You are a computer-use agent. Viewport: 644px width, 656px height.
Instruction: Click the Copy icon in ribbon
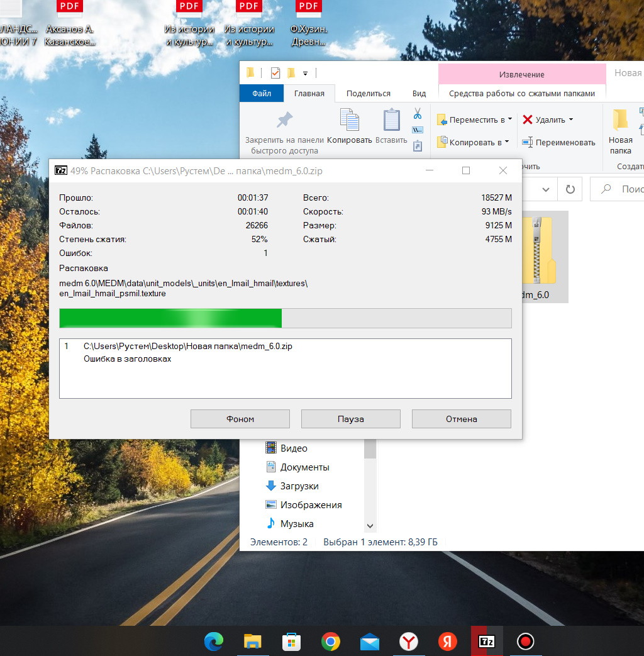[349, 120]
